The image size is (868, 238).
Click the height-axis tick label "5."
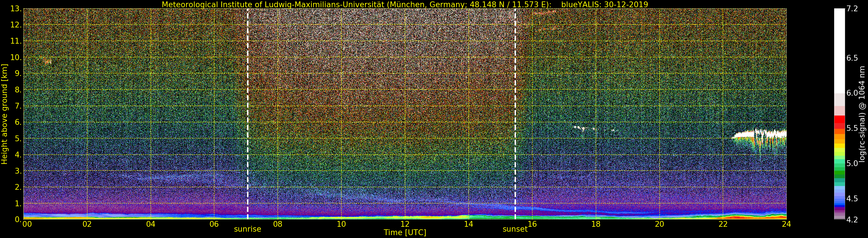click(x=18, y=138)
